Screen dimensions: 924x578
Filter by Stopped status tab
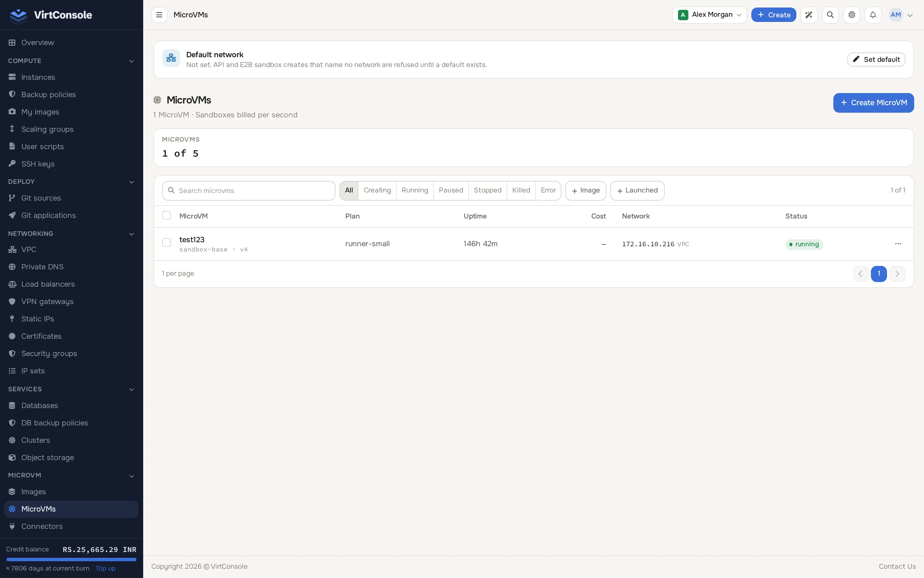tap(488, 190)
